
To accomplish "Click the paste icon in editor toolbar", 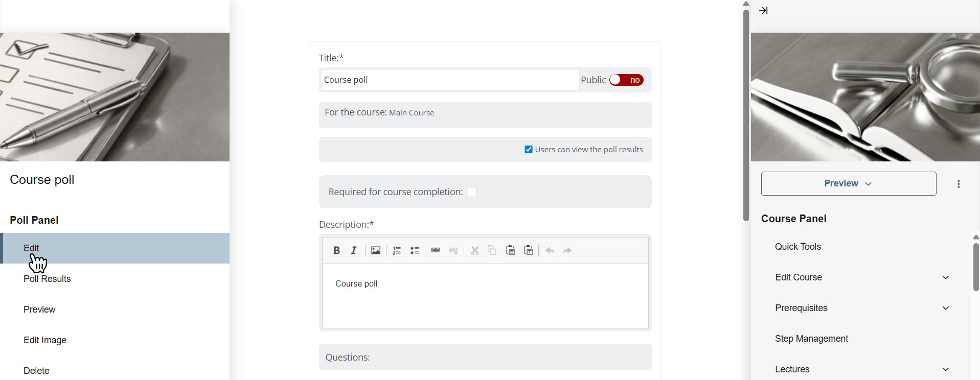I will tap(510, 250).
